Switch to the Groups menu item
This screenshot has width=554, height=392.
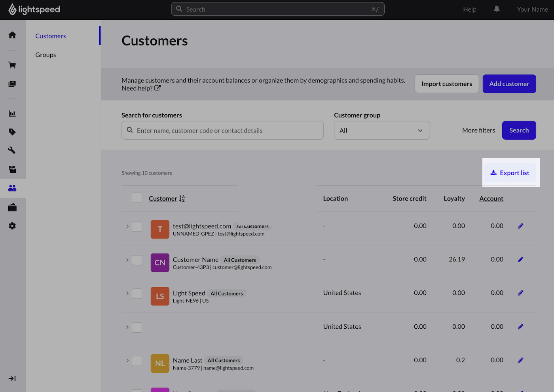click(46, 55)
